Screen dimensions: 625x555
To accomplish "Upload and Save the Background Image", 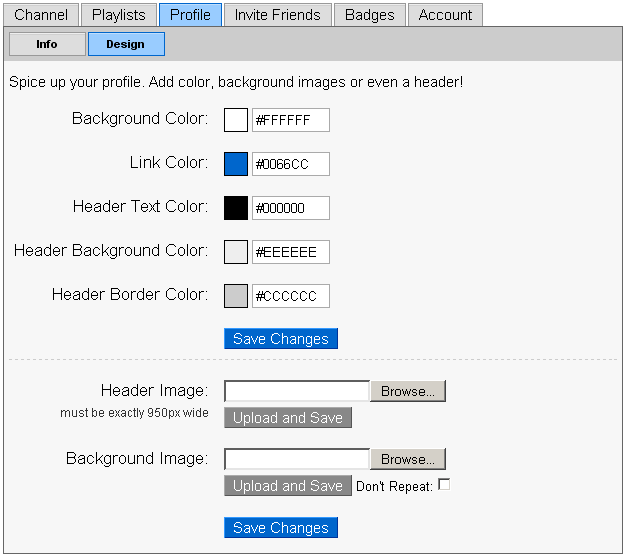I will click(x=288, y=485).
